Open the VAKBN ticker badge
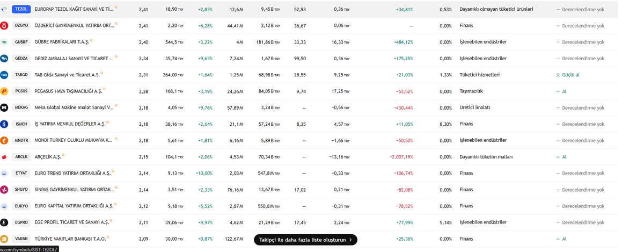644x252 pixels. pyautogui.click(x=21, y=239)
